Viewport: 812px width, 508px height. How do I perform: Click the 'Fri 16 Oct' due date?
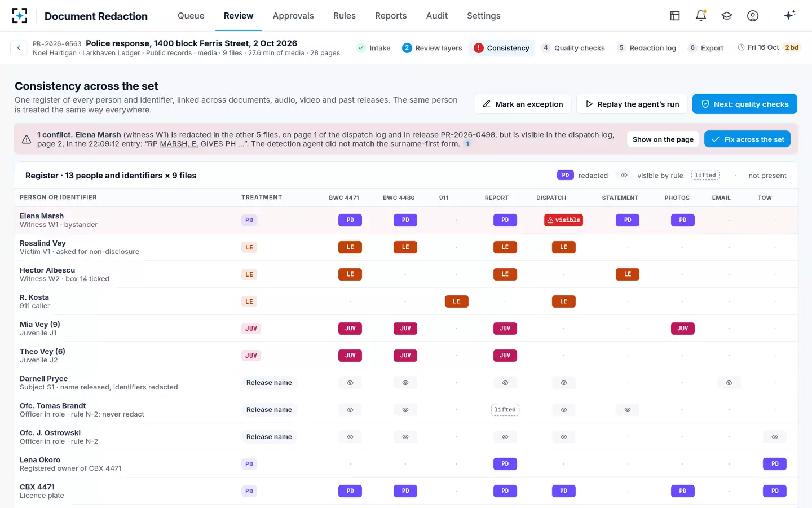click(763, 47)
